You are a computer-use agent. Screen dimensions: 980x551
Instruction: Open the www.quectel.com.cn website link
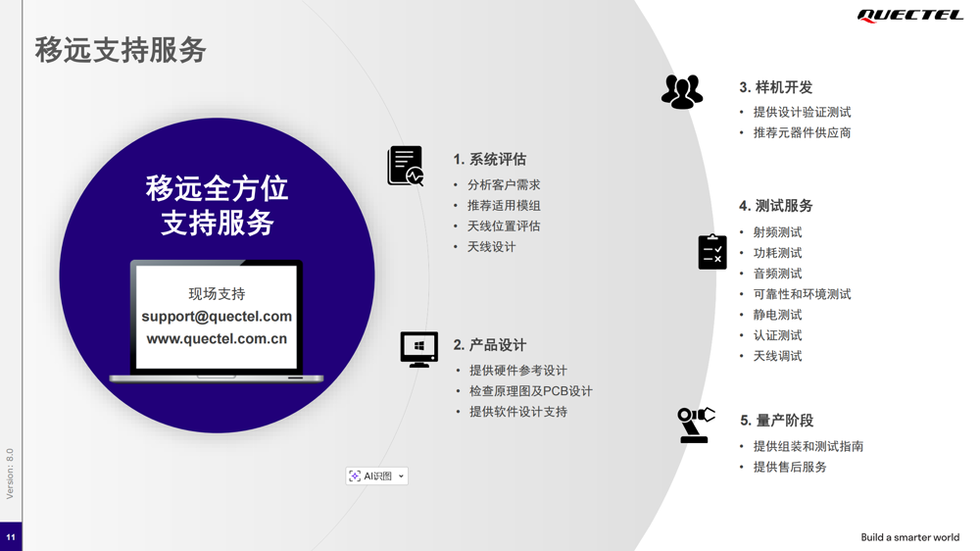click(x=217, y=339)
